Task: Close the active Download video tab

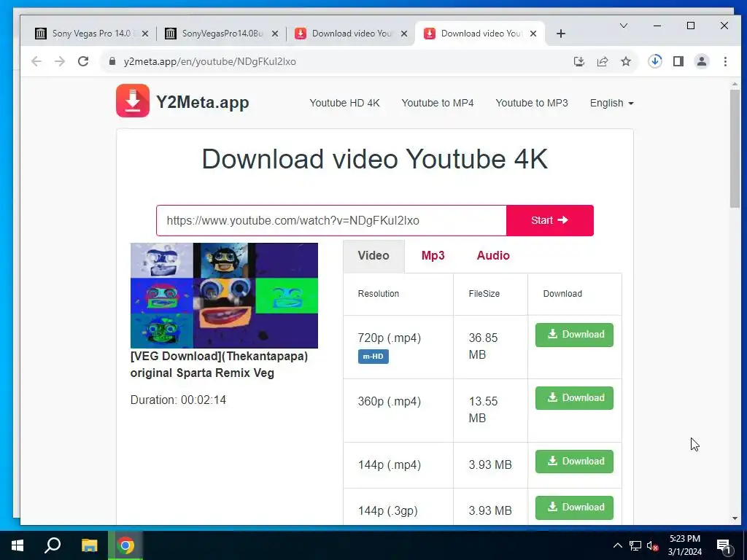Action: pos(533,34)
